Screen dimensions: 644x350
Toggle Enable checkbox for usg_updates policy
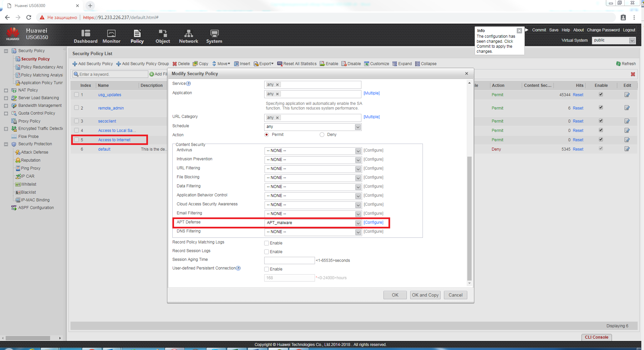click(601, 95)
